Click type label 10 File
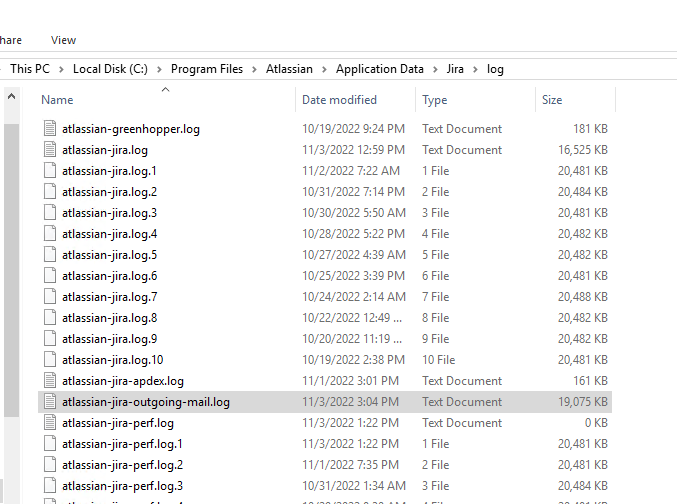Viewport: 677px width, 504px height. point(439,360)
